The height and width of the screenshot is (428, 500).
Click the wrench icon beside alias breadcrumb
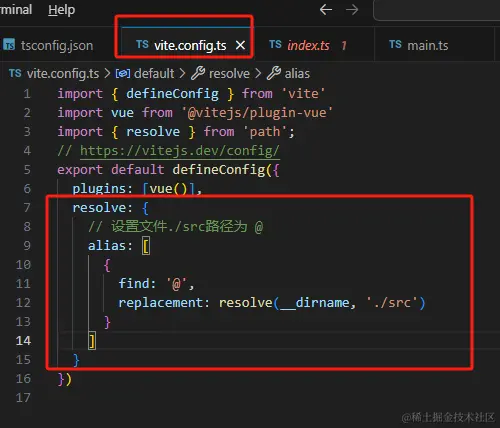274,73
